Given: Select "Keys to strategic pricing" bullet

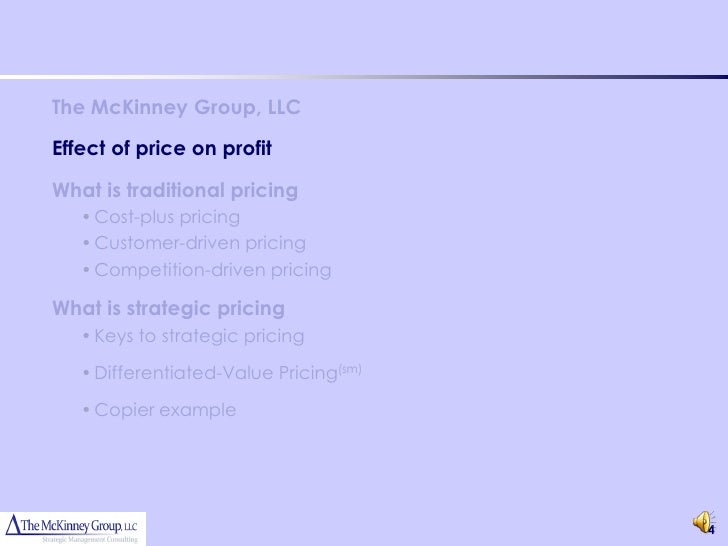Looking at the screenshot, I should point(199,336).
